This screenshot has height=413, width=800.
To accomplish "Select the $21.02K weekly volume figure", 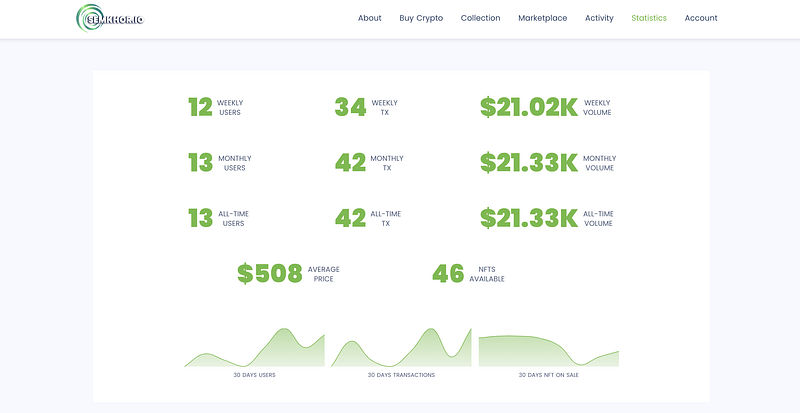I will pyautogui.click(x=529, y=107).
